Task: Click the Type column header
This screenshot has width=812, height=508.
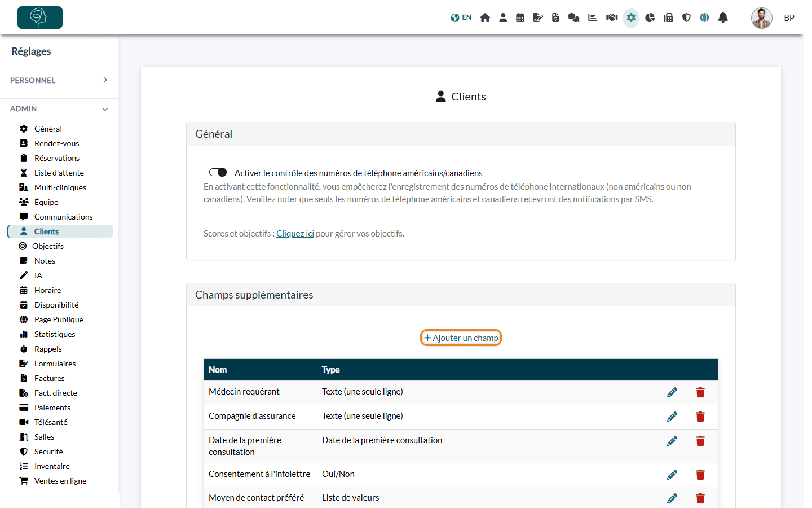Action: pyautogui.click(x=330, y=370)
